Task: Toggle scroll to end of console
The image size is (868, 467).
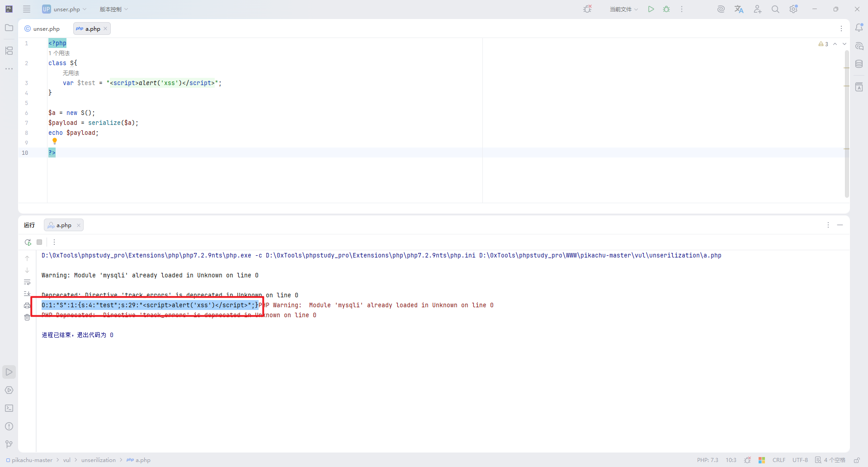Action: coord(27,294)
